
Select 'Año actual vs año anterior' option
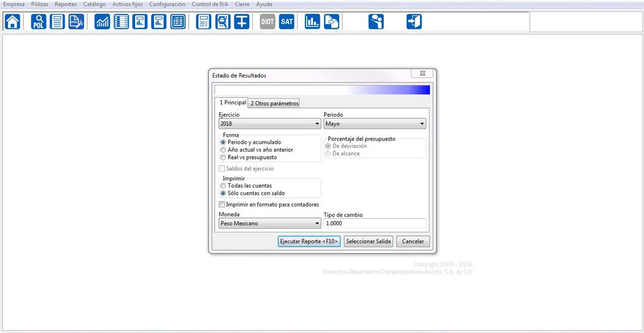click(223, 150)
